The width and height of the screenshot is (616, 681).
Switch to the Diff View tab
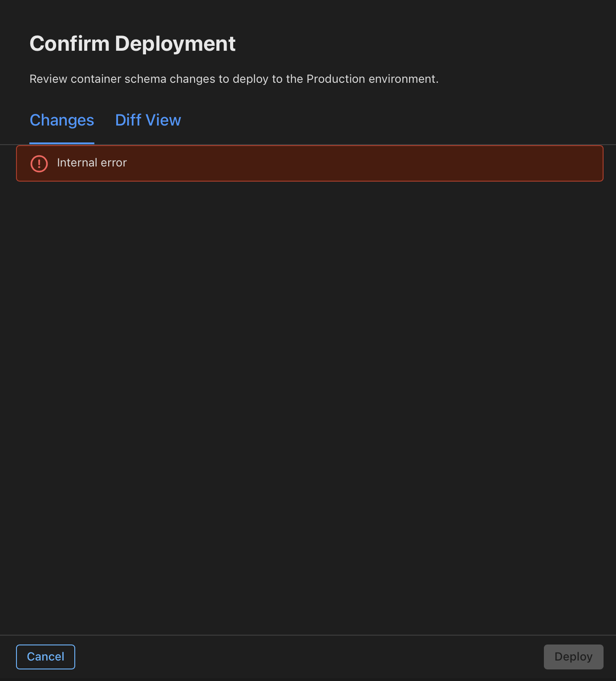click(x=148, y=120)
